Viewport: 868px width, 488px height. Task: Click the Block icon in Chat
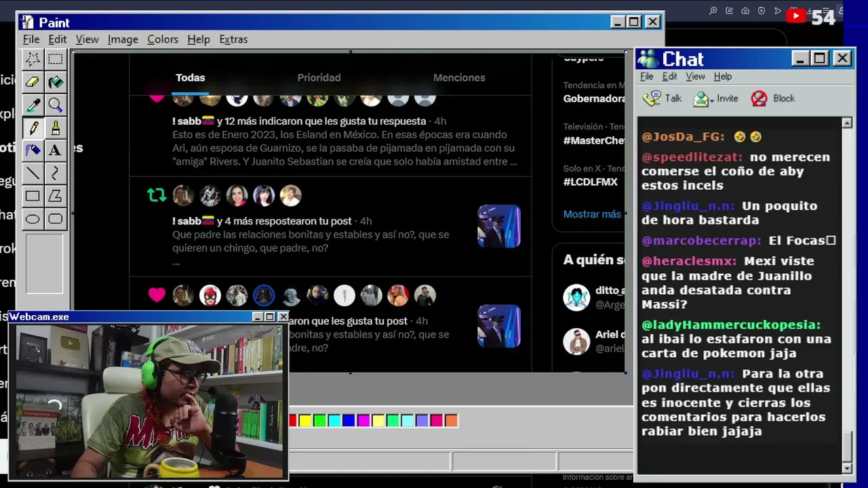coord(759,99)
